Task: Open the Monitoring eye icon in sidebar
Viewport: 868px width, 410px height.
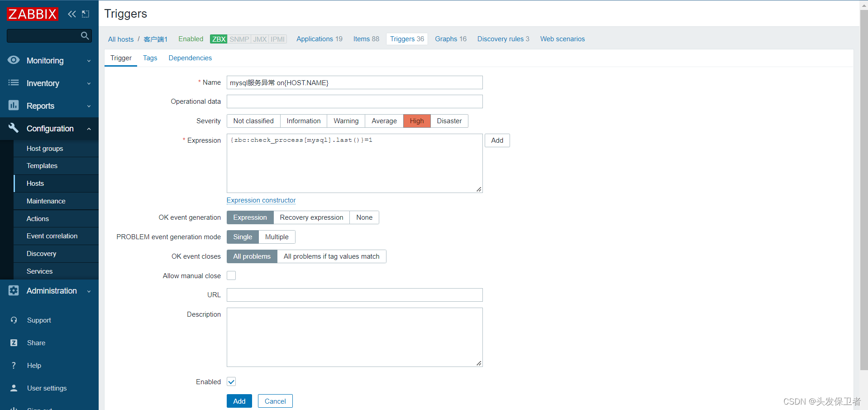Action: point(14,60)
